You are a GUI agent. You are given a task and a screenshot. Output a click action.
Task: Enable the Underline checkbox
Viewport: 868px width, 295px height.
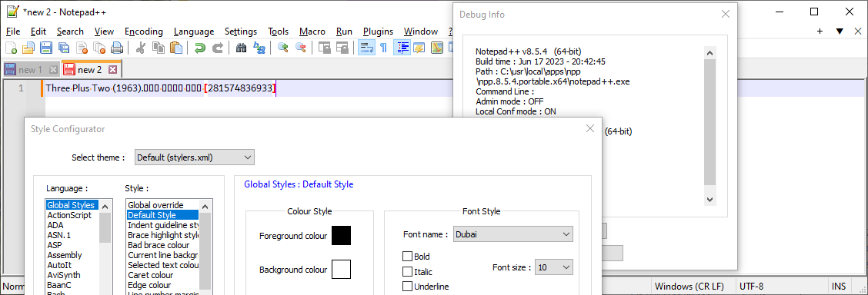pyautogui.click(x=407, y=286)
